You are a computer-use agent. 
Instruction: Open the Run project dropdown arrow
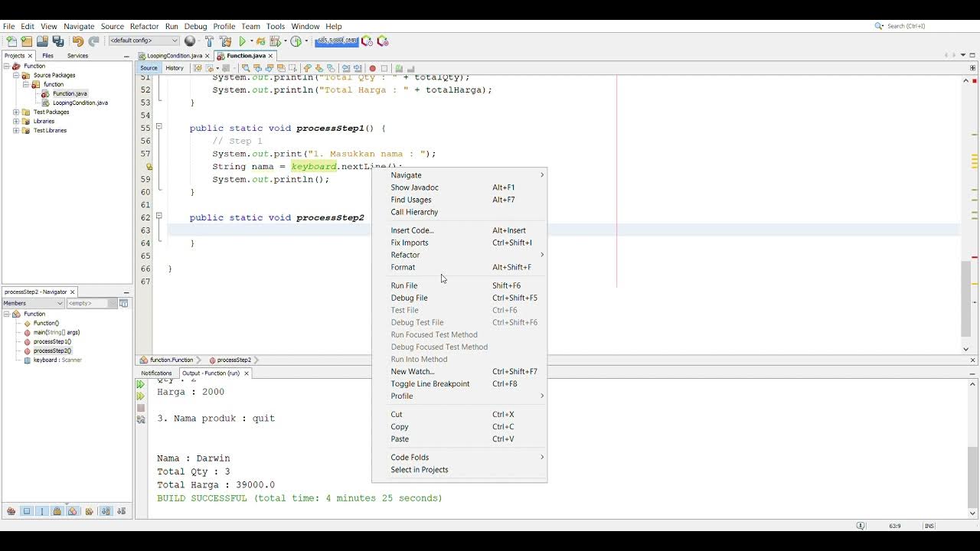tap(252, 41)
